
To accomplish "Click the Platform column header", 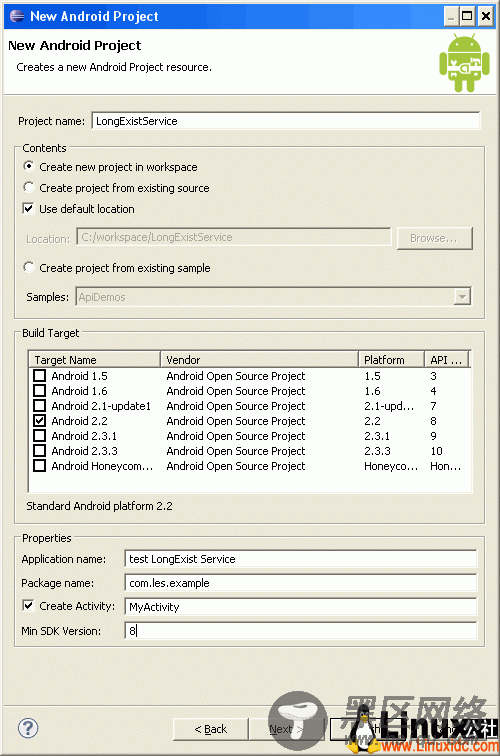I will click(392, 360).
